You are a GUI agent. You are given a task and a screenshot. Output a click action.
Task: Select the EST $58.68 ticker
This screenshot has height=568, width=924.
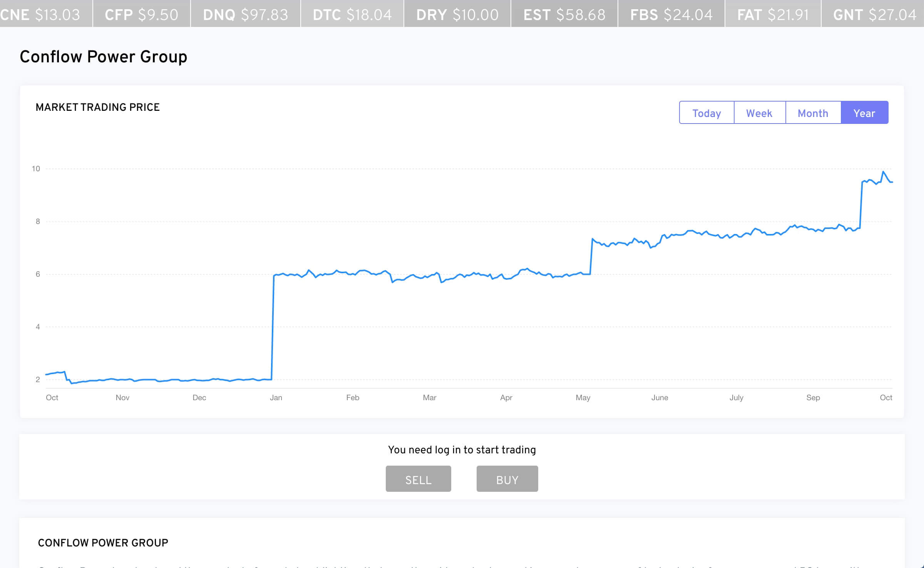(x=564, y=15)
